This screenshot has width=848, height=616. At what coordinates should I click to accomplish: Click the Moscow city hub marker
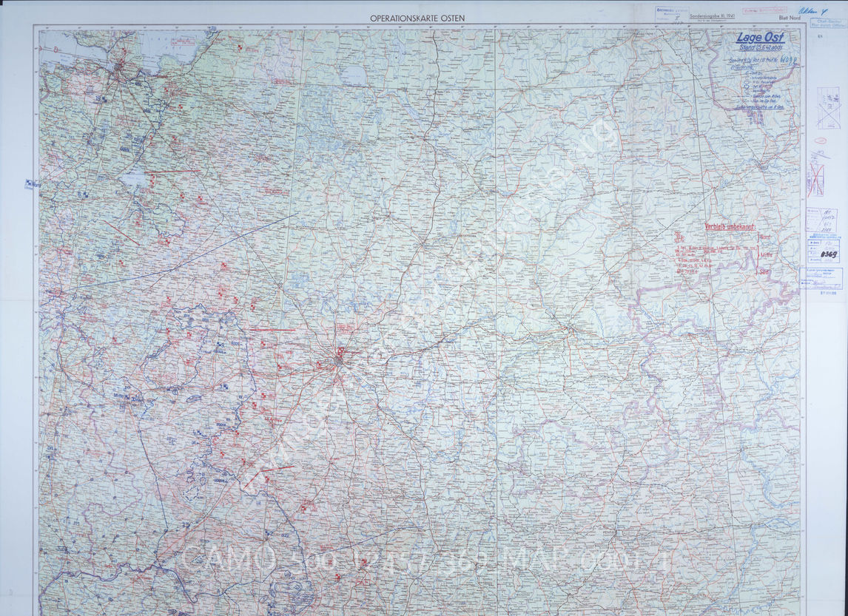tap(339, 362)
